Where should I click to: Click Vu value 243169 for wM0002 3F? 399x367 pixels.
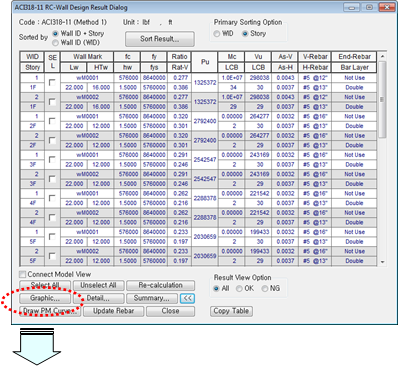click(259, 174)
